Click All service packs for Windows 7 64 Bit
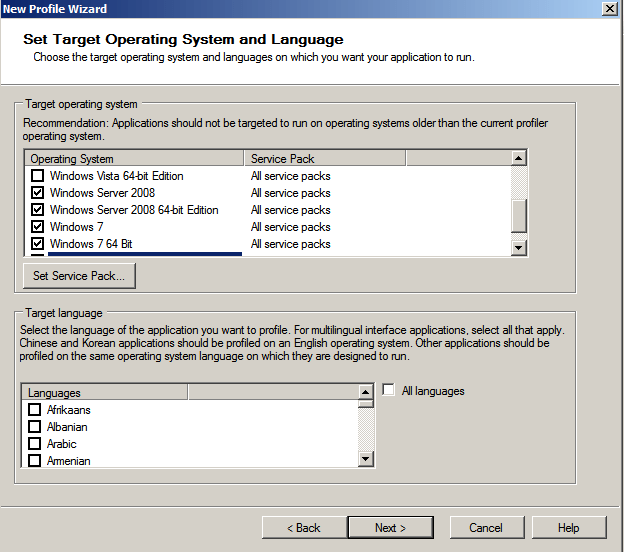 click(291, 244)
